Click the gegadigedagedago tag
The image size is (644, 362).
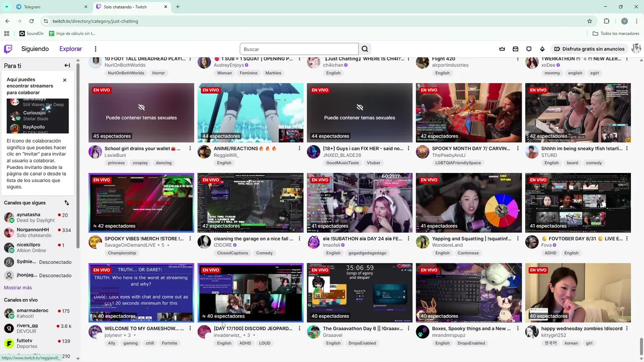(x=367, y=253)
